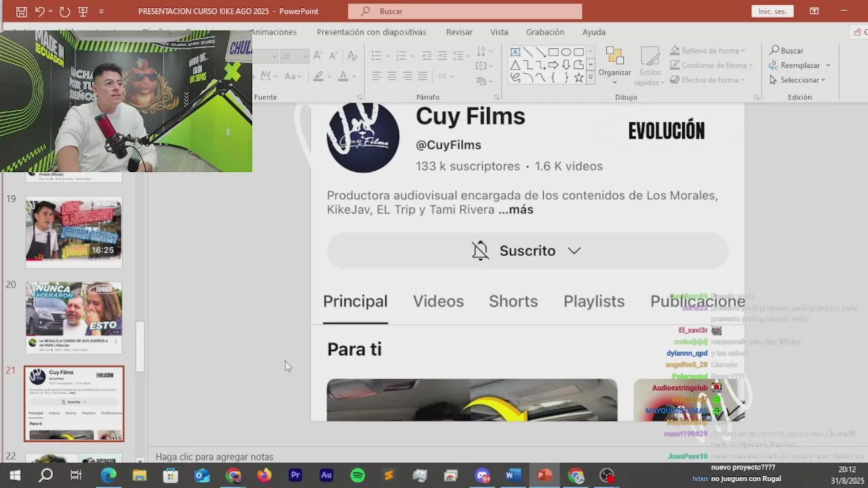Select the Right Arrow shape
This screenshot has height=488, width=868.
553,65
